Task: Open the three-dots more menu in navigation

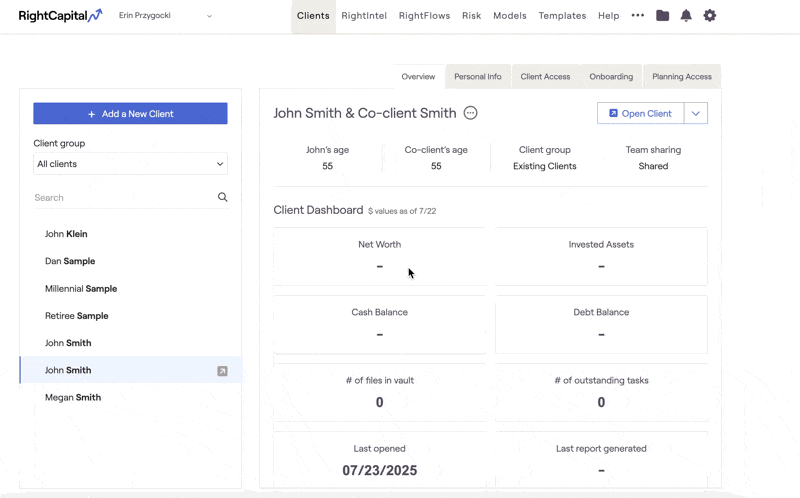Action: click(637, 15)
